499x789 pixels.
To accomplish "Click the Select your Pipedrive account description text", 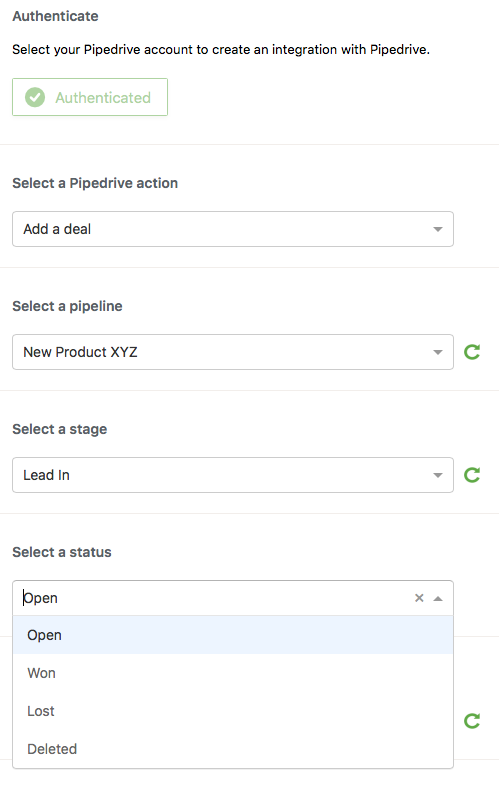I will (221, 49).
